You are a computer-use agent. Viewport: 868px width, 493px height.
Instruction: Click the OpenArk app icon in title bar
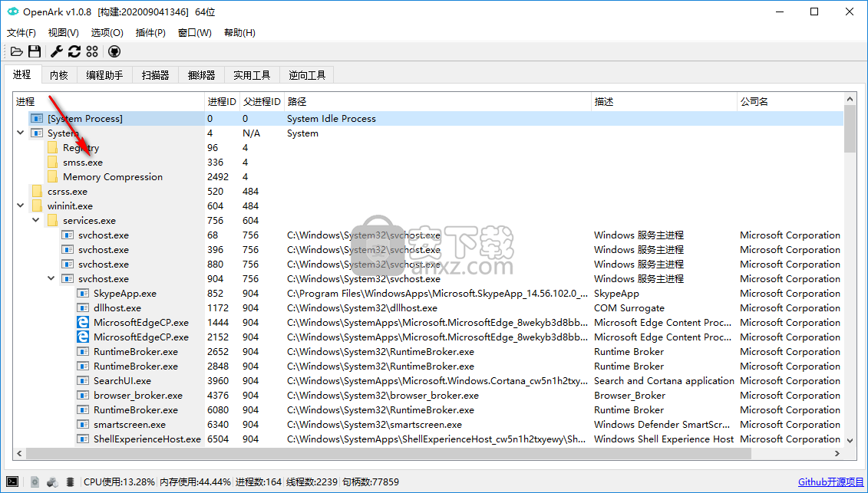pyautogui.click(x=13, y=12)
